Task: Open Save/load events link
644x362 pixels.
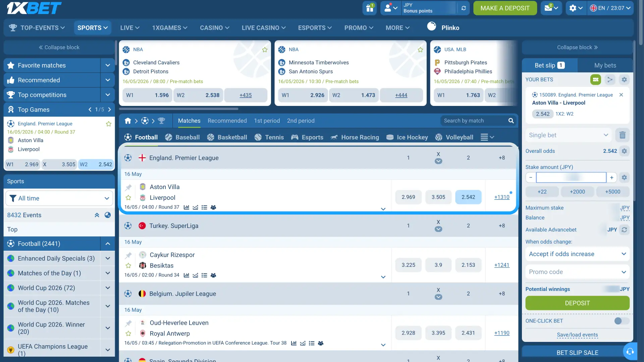Action: pos(577,335)
